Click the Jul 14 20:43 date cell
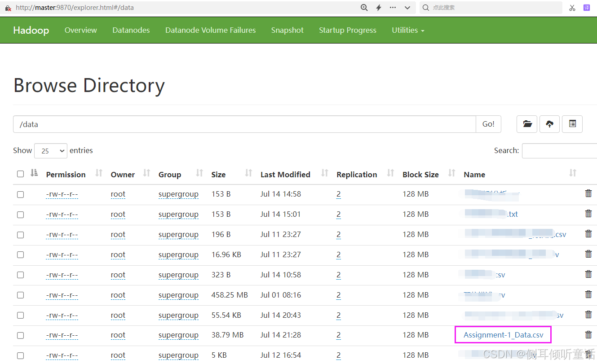 pos(281,315)
